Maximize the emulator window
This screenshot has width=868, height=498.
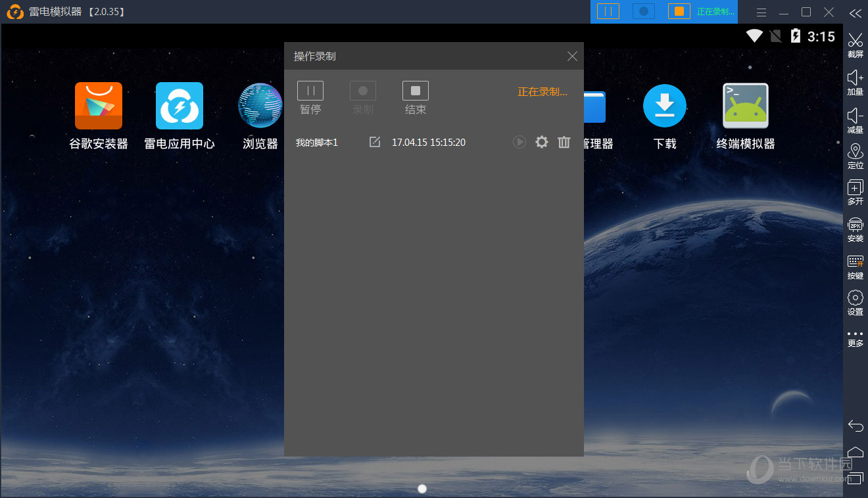pos(806,12)
